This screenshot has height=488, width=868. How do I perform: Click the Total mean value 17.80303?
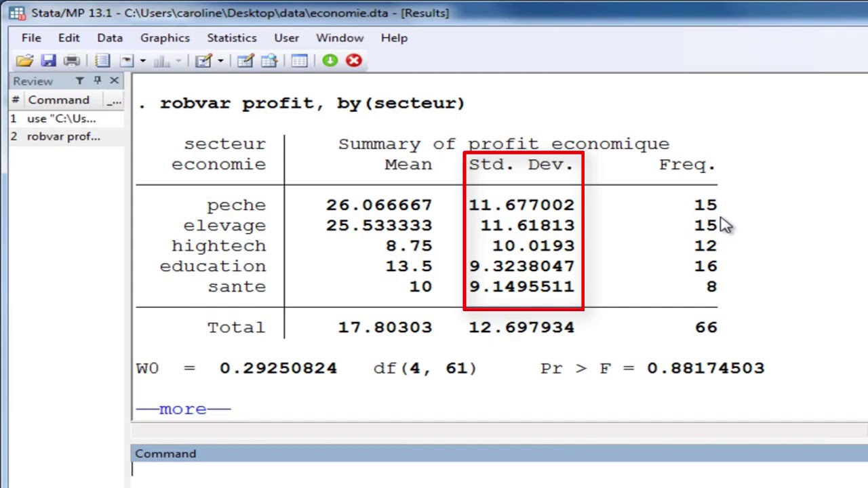click(385, 327)
